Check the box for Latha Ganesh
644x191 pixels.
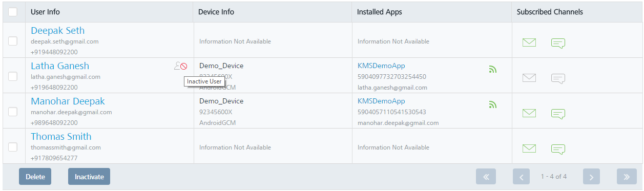pos(13,76)
